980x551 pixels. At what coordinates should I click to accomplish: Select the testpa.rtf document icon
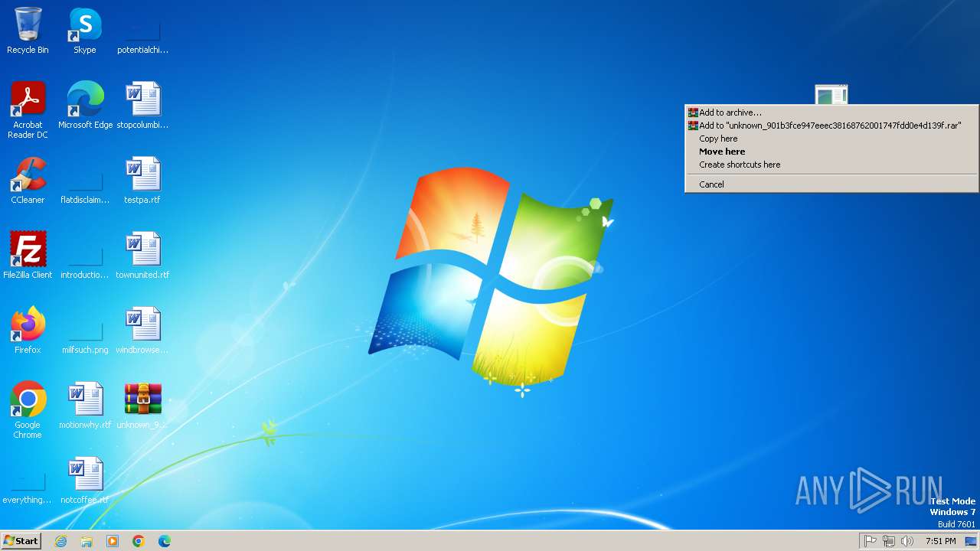click(x=142, y=181)
